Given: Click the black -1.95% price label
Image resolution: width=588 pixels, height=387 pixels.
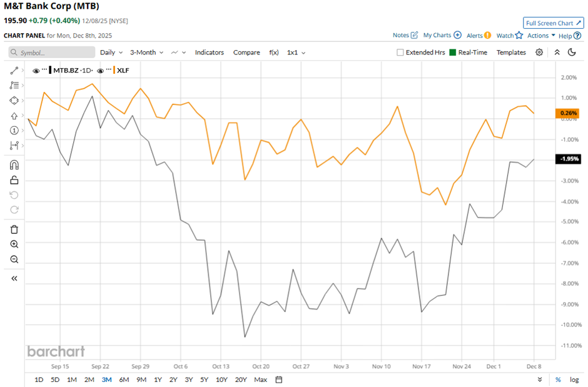Looking at the screenshot, I should 568,159.
